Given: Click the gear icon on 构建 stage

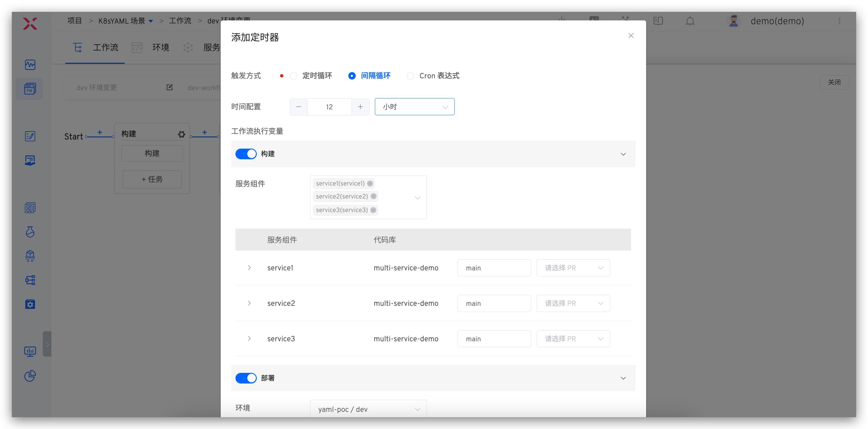Looking at the screenshot, I should (182, 134).
